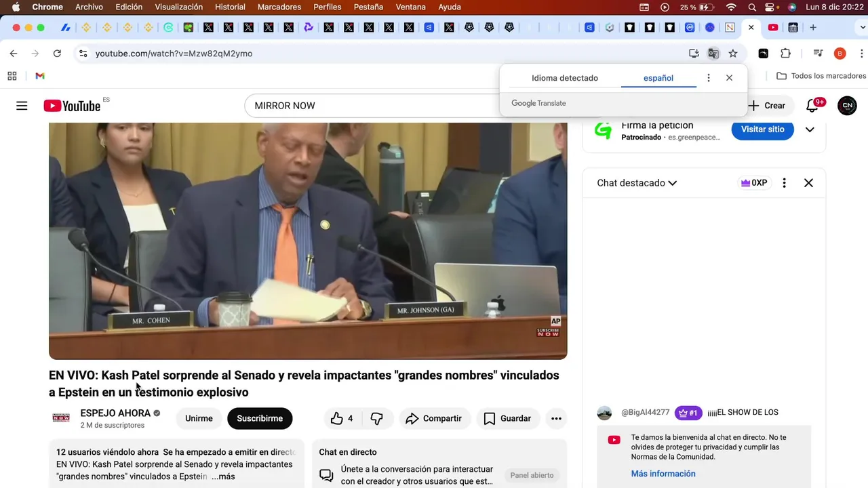Open the Visualización menu

coord(178,7)
